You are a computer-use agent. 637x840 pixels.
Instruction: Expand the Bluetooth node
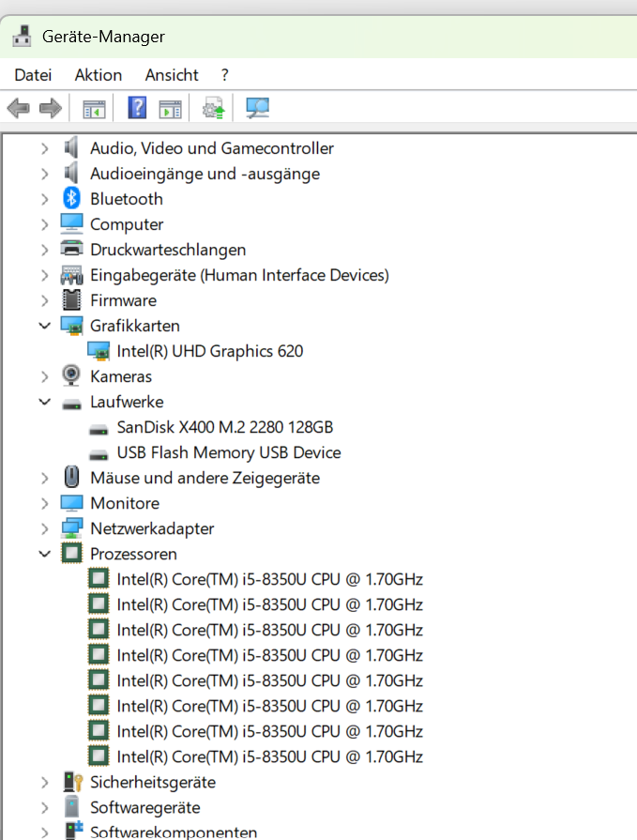pos(45,199)
